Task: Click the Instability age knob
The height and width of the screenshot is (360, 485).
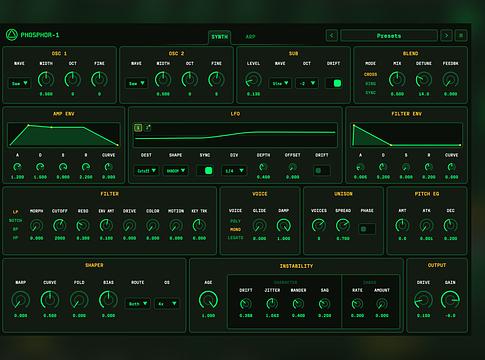Action: click(208, 300)
